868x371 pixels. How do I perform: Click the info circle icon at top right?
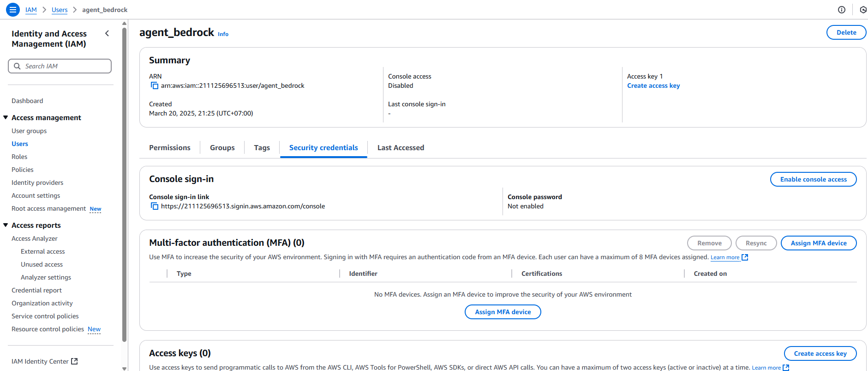pos(842,10)
